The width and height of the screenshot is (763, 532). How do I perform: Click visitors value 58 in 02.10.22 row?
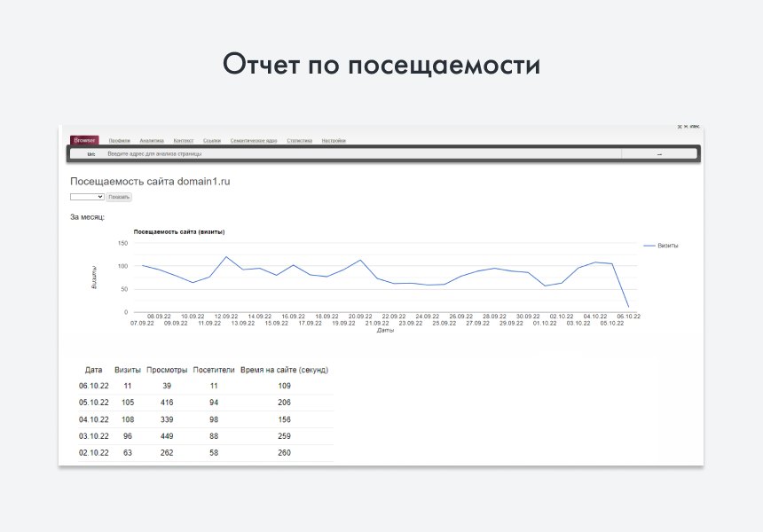(214, 453)
